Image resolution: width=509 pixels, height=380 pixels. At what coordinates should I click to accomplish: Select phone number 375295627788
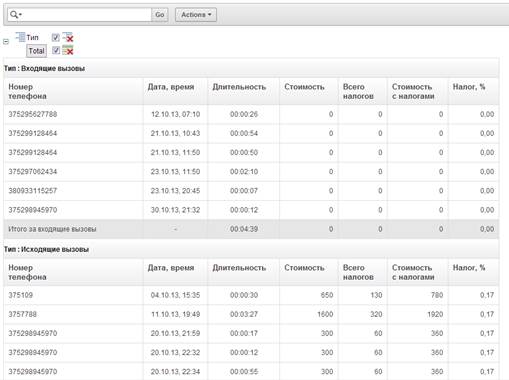(x=33, y=114)
